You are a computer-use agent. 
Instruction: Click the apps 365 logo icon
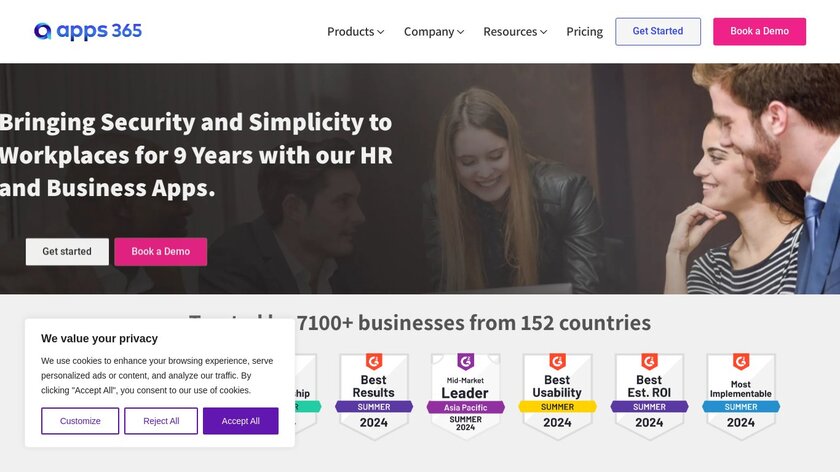pyautogui.click(x=42, y=31)
